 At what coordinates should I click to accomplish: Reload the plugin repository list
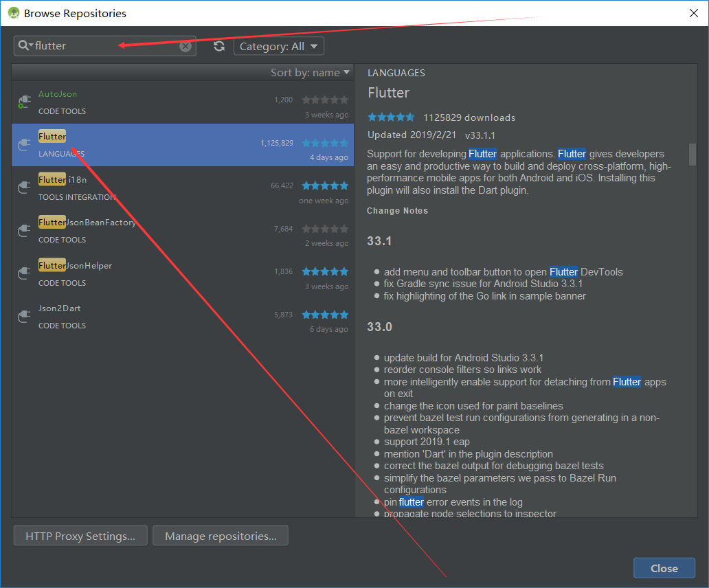pyautogui.click(x=219, y=46)
